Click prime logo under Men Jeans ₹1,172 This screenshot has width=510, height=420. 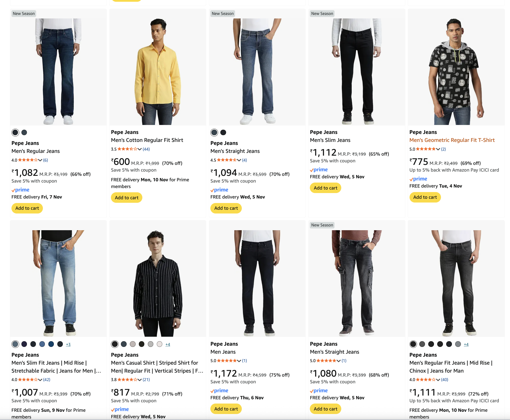pos(219,391)
